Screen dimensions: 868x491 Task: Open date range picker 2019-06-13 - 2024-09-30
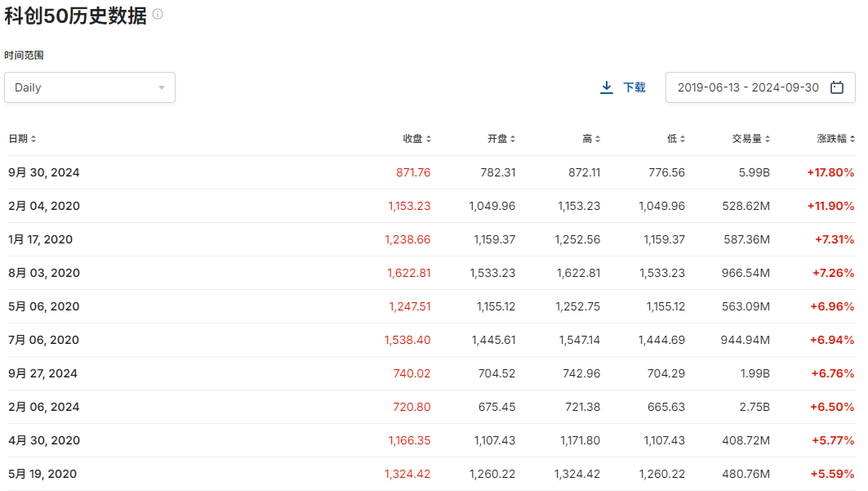(x=748, y=87)
